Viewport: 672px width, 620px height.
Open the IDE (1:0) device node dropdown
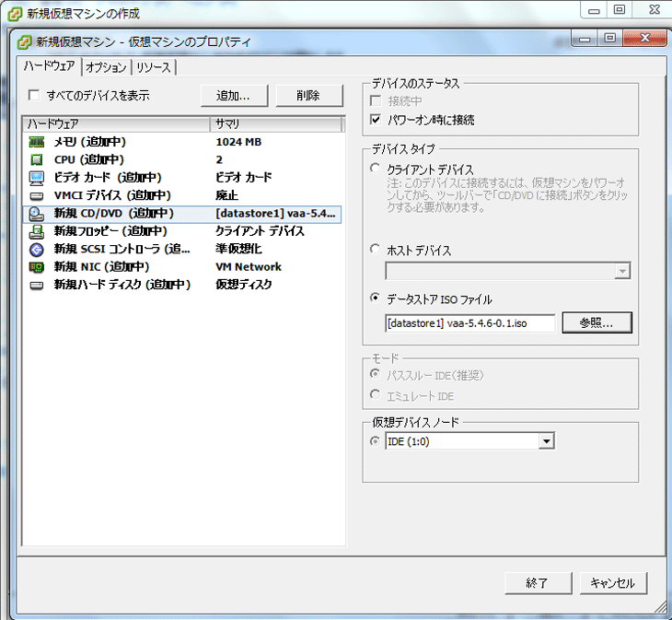(547, 441)
